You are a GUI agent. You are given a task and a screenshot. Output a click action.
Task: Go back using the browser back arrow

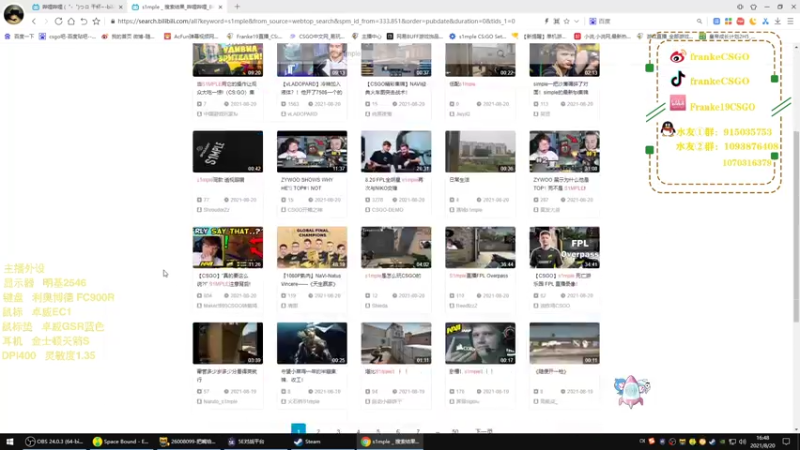pyautogui.click(x=34, y=21)
